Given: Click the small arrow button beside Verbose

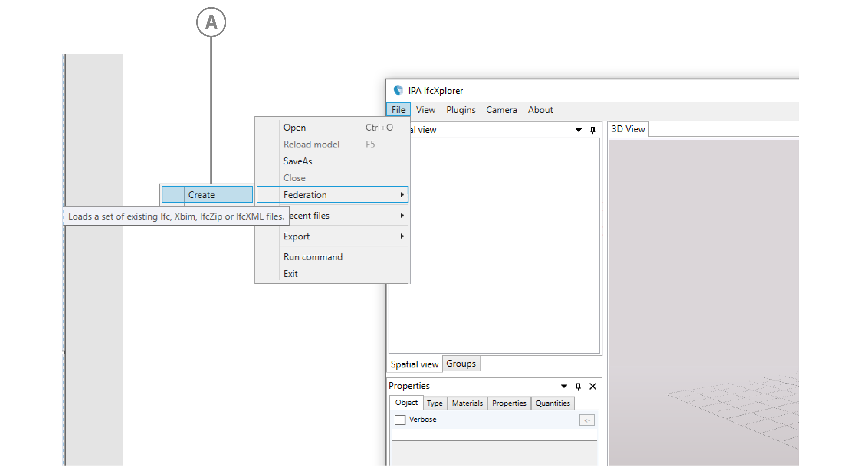Looking at the screenshot, I should point(587,420).
